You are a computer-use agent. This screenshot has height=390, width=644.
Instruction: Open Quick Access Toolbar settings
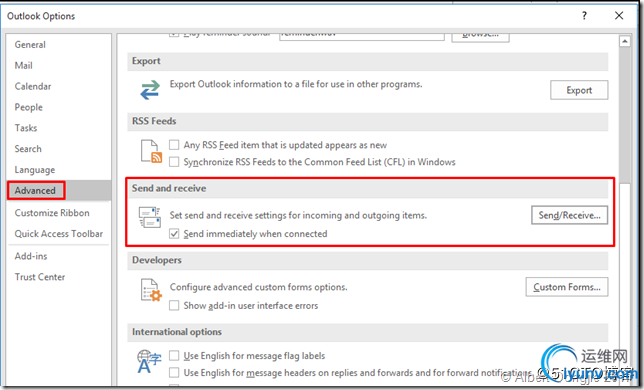click(x=59, y=234)
